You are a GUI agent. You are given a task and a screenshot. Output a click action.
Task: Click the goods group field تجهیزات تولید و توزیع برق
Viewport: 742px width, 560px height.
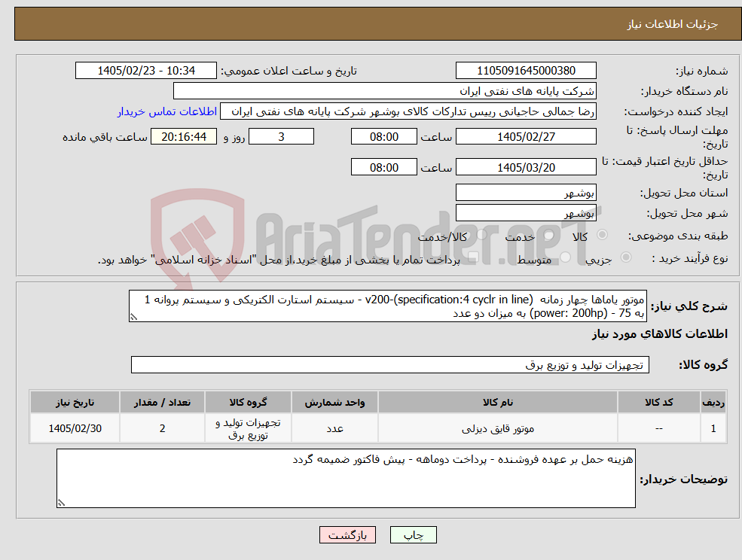(x=390, y=364)
